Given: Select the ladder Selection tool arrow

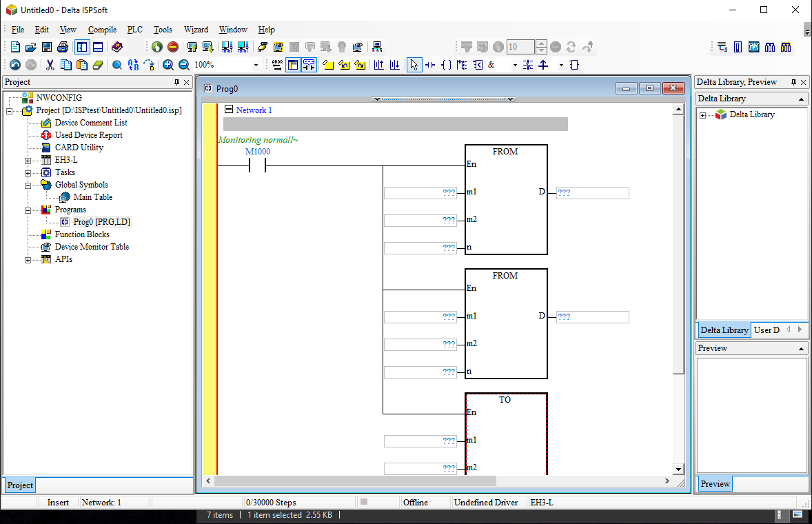Looking at the screenshot, I should pyautogui.click(x=414, y=65).
